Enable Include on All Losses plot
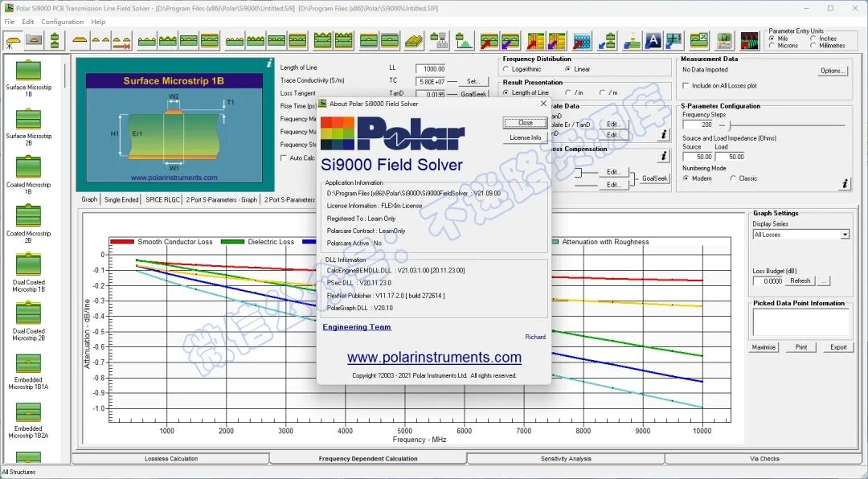868x479 pixels. click(x=686, y=86)
